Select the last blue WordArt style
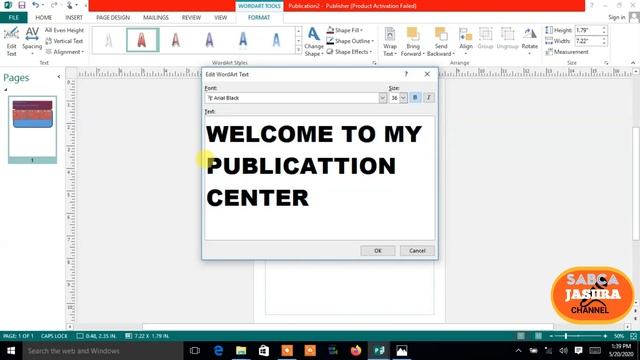 (x=276, y=40)
